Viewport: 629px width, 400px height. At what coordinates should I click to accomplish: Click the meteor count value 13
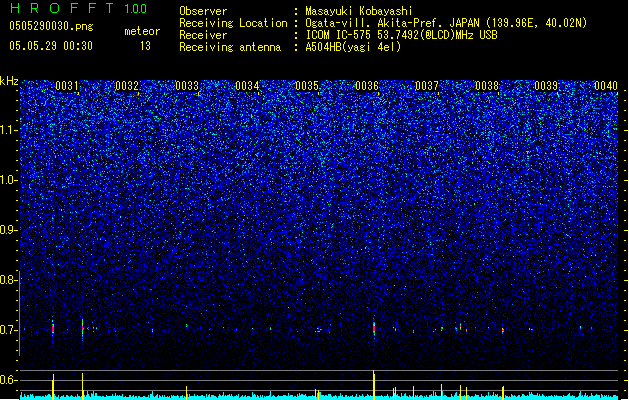[x=145, y=46]
